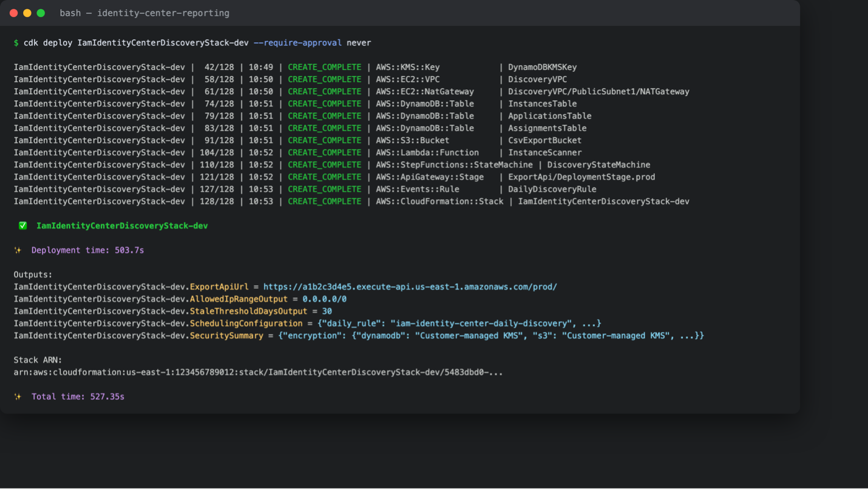Click 'AWS::Lambda::Function' resource type
The image size is (868, 491).
427,152
